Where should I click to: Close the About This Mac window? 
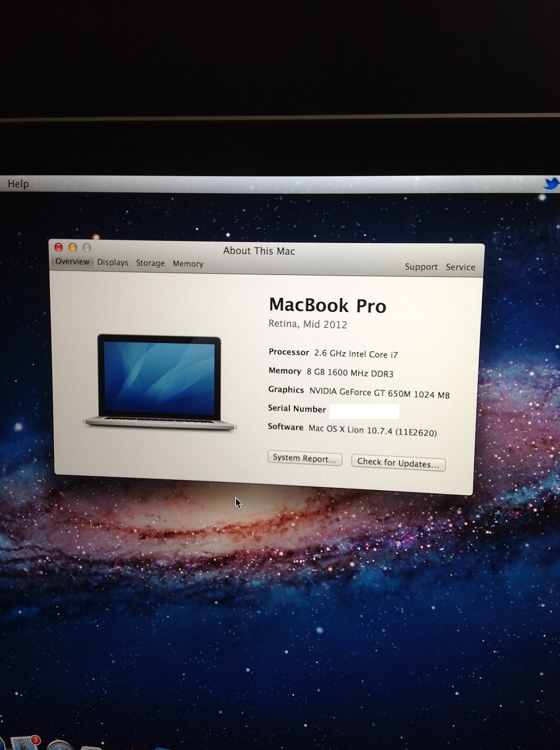[x=59, y=247]
